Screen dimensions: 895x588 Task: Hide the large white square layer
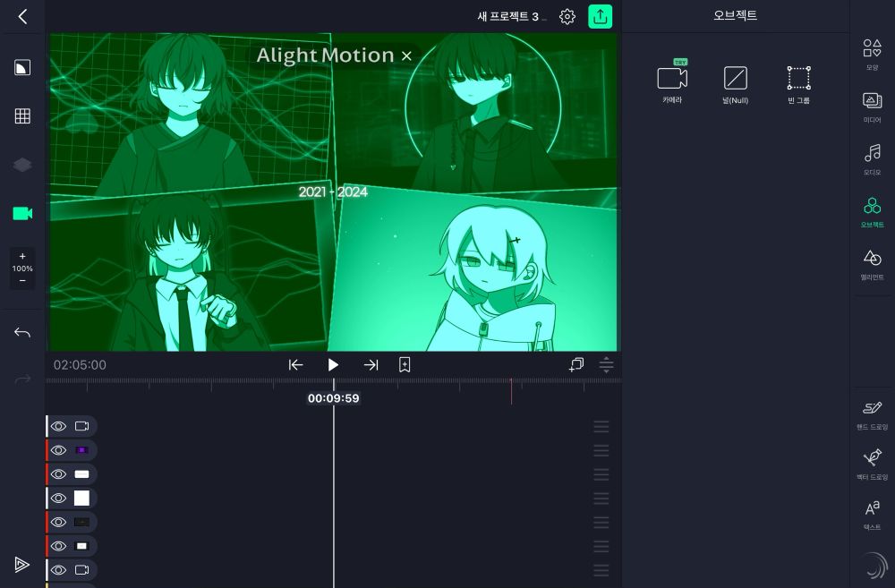58,499
